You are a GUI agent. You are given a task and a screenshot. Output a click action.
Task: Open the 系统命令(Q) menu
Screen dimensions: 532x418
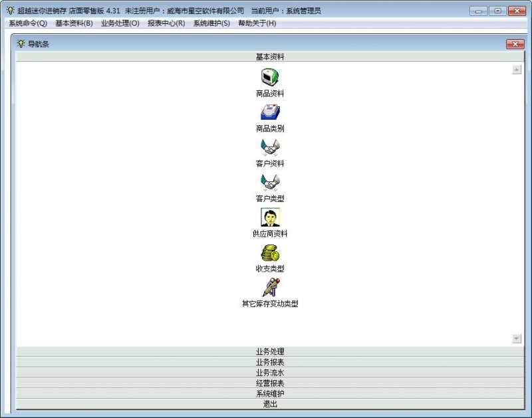click(x=28, y=23)
